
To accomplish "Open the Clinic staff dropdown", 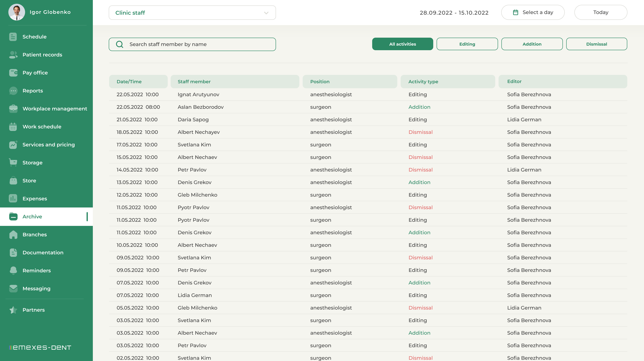I will click(192, 13).
